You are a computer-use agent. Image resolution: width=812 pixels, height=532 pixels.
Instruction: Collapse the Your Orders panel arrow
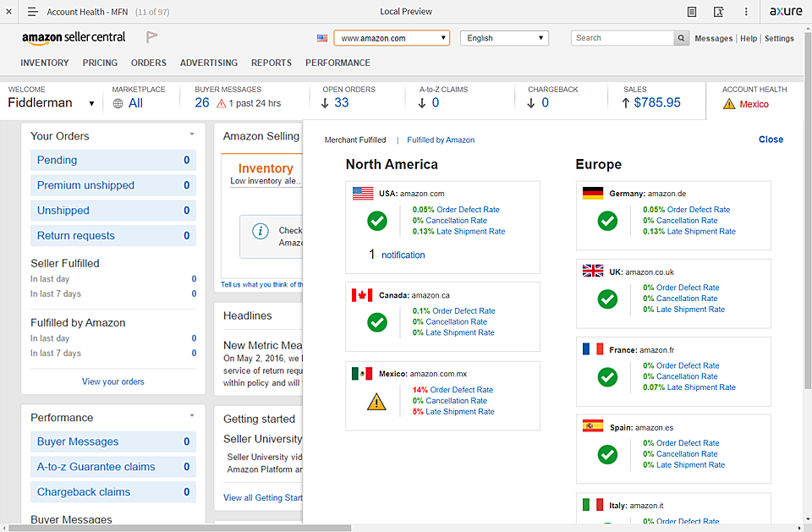[192, 134]
